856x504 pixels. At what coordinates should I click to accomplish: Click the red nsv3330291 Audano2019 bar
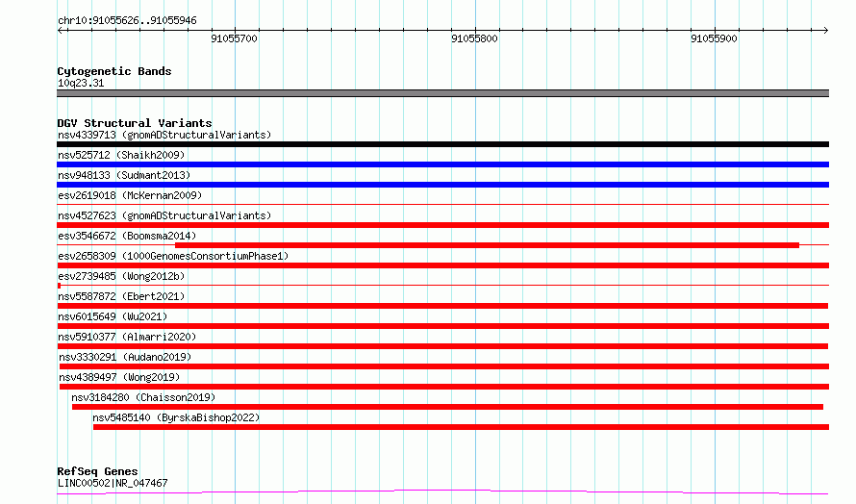(x=444, y=366)
